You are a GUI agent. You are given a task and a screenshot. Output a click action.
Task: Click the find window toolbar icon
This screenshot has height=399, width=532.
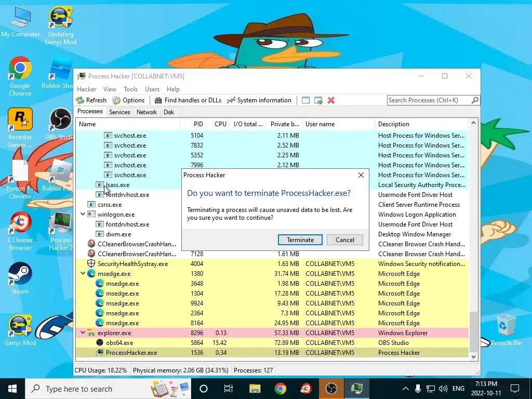coord(305,100)
